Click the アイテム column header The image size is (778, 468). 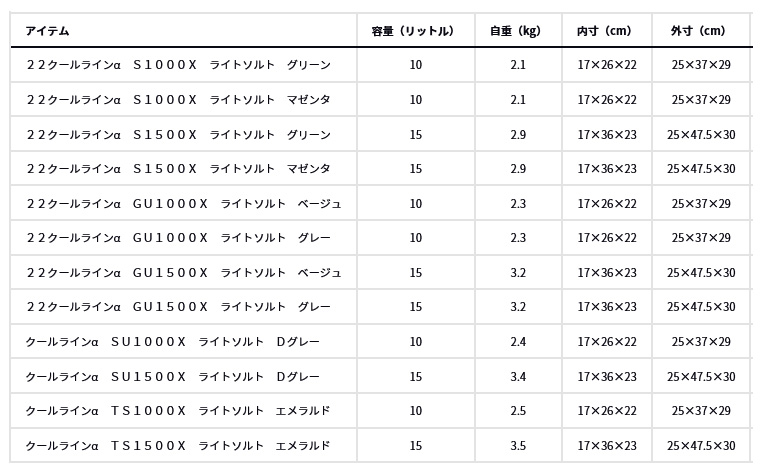(x=47, y=31)
